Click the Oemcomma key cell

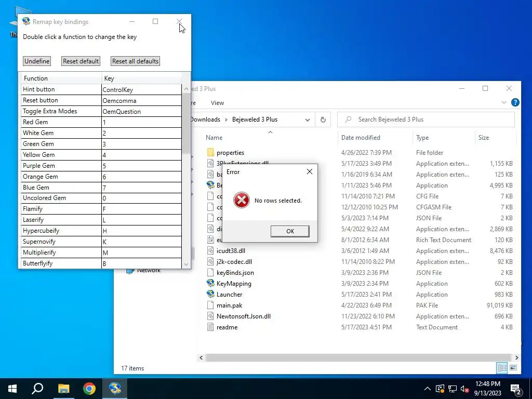[x=141, y=100]
